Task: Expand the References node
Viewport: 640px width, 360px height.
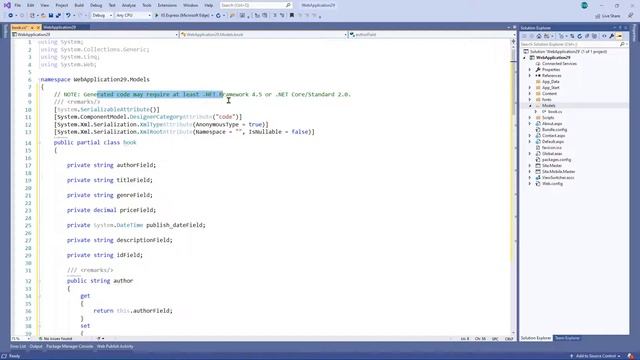Action: (x=530, y=76)
